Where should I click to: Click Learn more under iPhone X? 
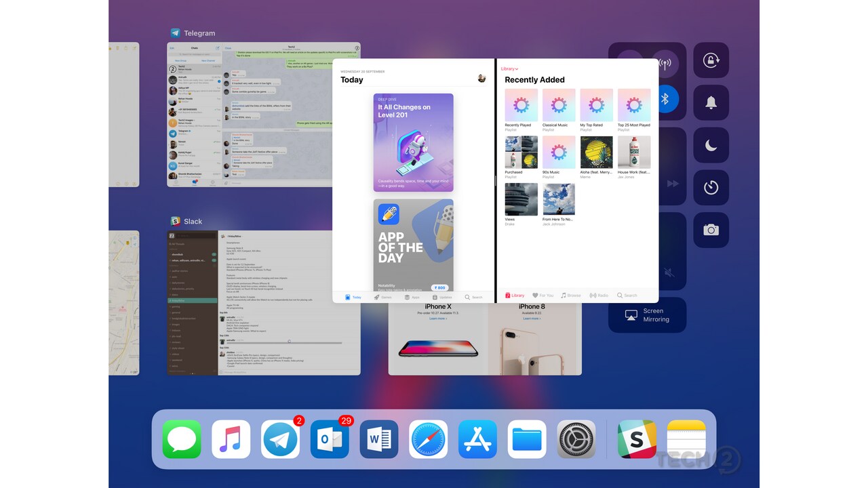point(437,319)
